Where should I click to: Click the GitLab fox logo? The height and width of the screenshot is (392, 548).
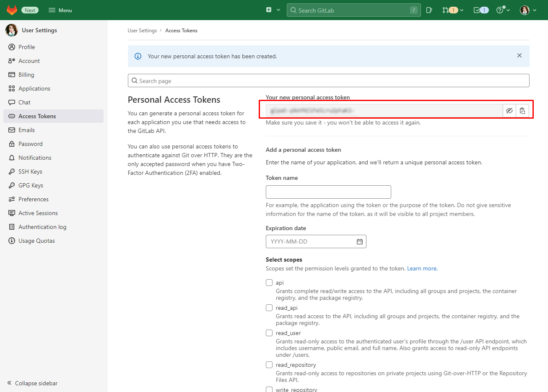tap(12, 10)
